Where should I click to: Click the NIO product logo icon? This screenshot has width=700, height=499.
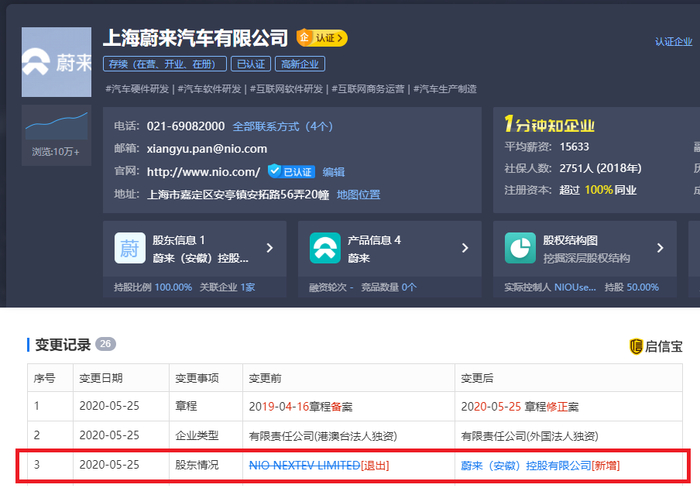(x=325, y=248)
